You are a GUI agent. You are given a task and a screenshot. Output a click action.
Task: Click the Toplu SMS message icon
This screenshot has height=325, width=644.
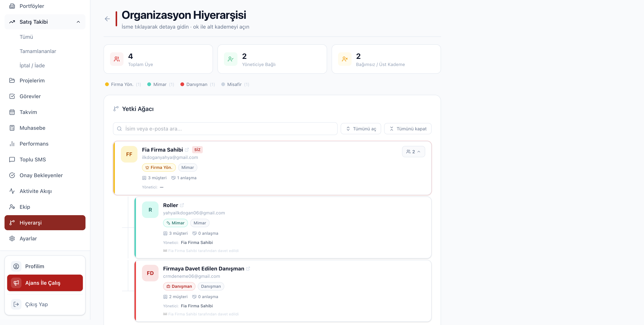point(12,159)
